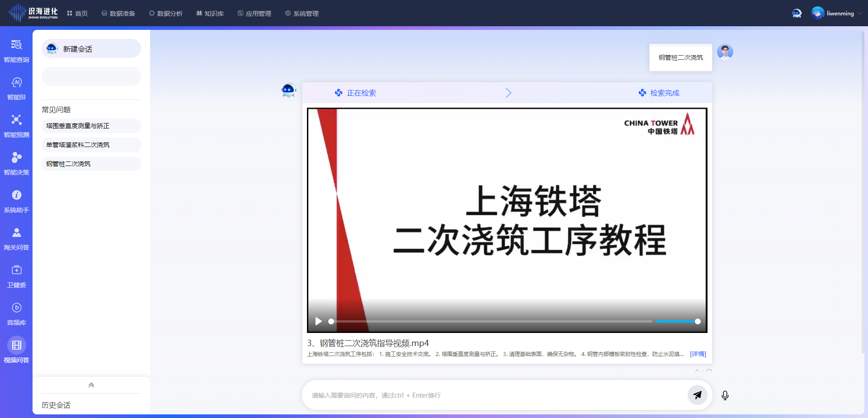Open the liwenming account dropdown arrow
Viewport: 868px width, 418px height.
[860, 14]
